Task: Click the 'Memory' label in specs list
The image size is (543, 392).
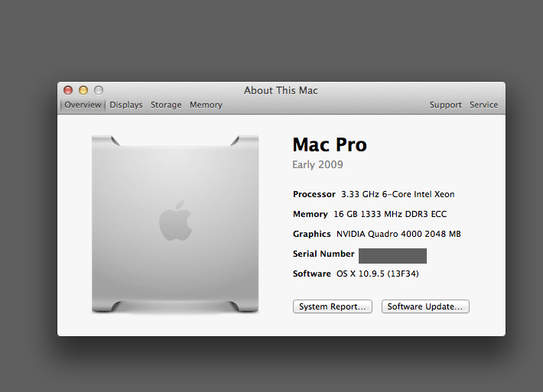Action: 311,214
